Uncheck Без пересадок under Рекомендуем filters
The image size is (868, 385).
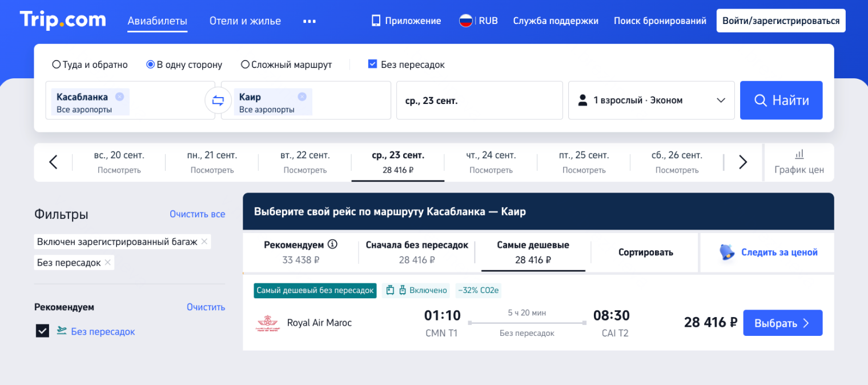click(42, 331)
